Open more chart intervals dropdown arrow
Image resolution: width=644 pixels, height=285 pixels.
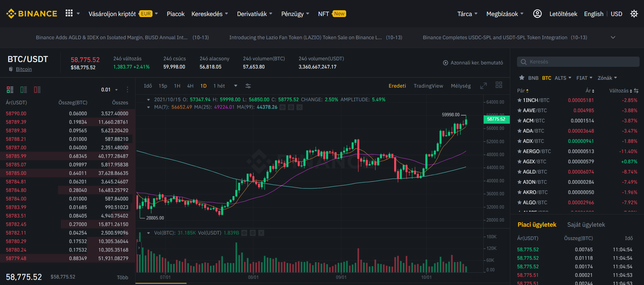coord(236,86)
